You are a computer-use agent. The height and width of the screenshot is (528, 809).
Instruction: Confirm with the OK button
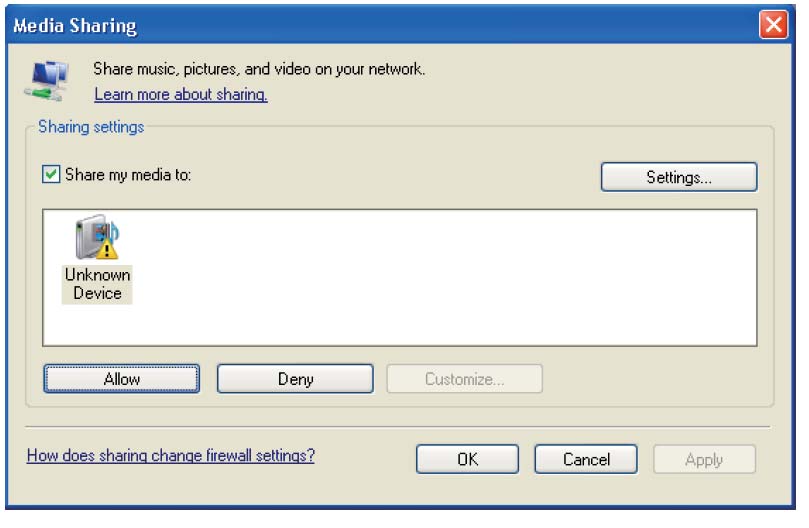467,459
